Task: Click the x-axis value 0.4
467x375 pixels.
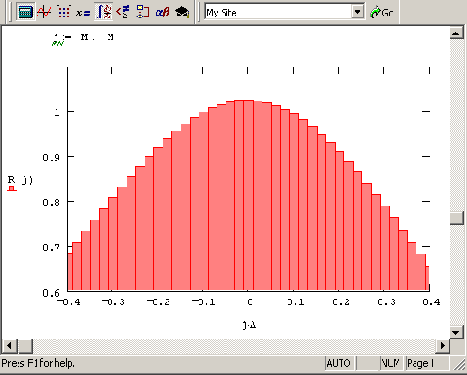Action: 431,302
